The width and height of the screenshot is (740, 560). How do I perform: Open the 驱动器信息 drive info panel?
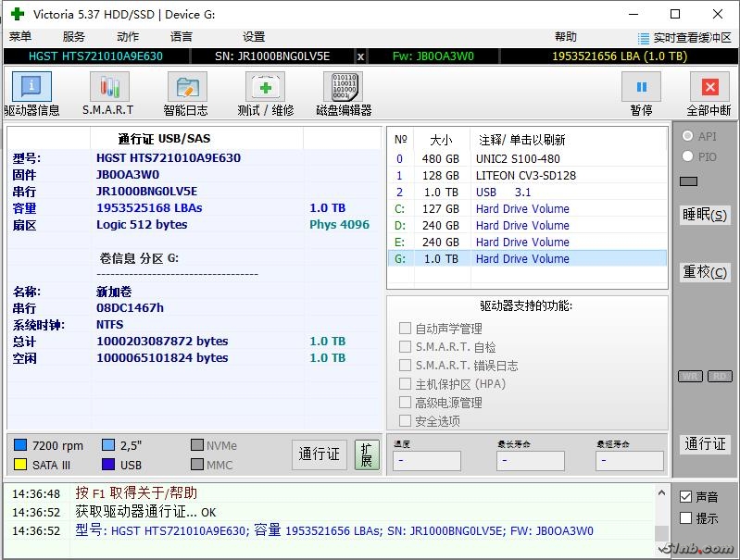[x=31, y=93]
